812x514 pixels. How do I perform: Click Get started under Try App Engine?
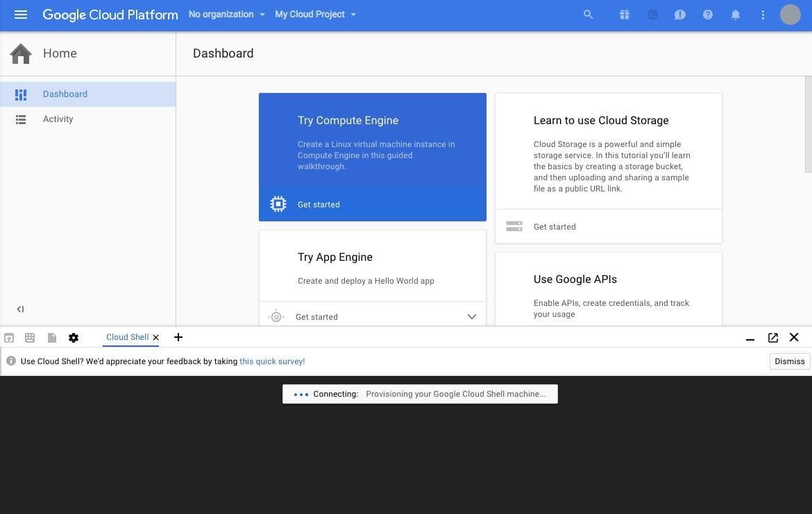click(x=316, y=317)
